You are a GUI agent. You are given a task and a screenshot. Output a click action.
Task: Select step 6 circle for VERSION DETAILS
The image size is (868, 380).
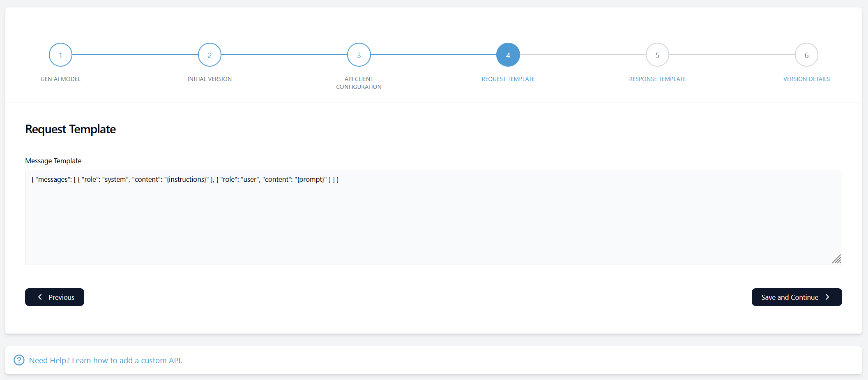coord(806,54)
